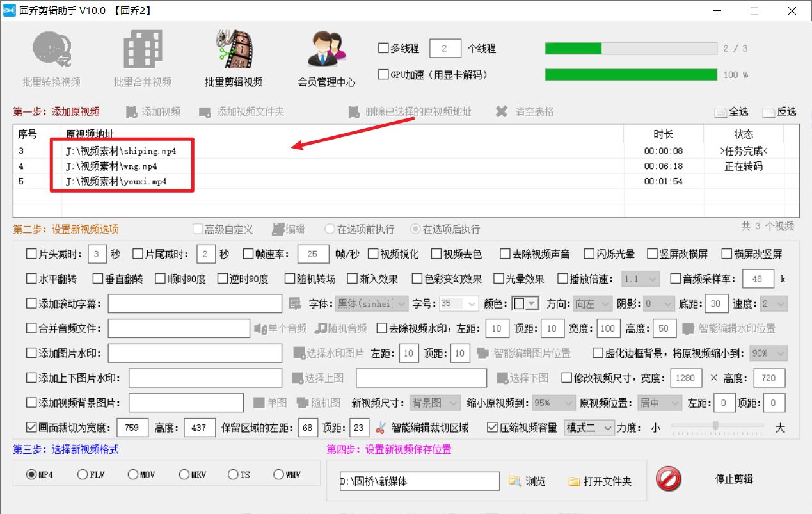Click the 添加视频 icon
Viewport: 812px width, 514px height.
click(x=131, y=112)
